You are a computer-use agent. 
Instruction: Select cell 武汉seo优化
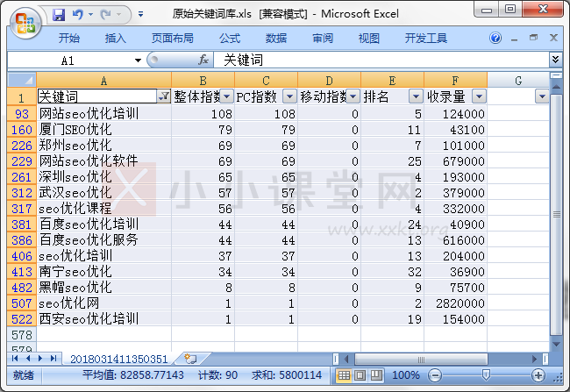(104, 193)
